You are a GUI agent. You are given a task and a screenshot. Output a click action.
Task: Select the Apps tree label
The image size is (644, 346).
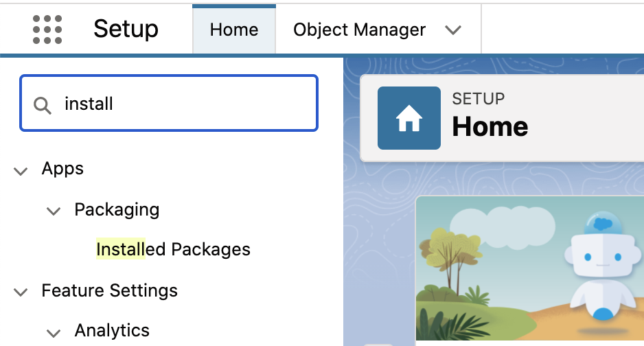(62, 169)
